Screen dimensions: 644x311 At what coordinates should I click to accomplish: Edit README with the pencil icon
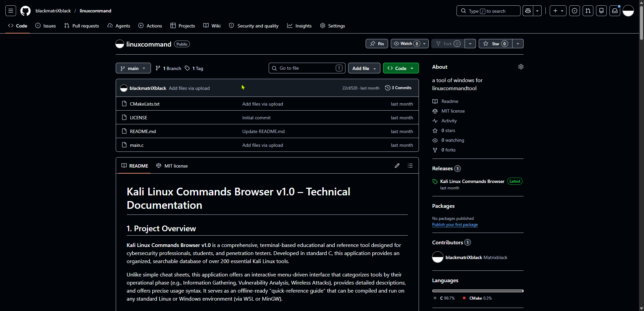coord(397,166)
